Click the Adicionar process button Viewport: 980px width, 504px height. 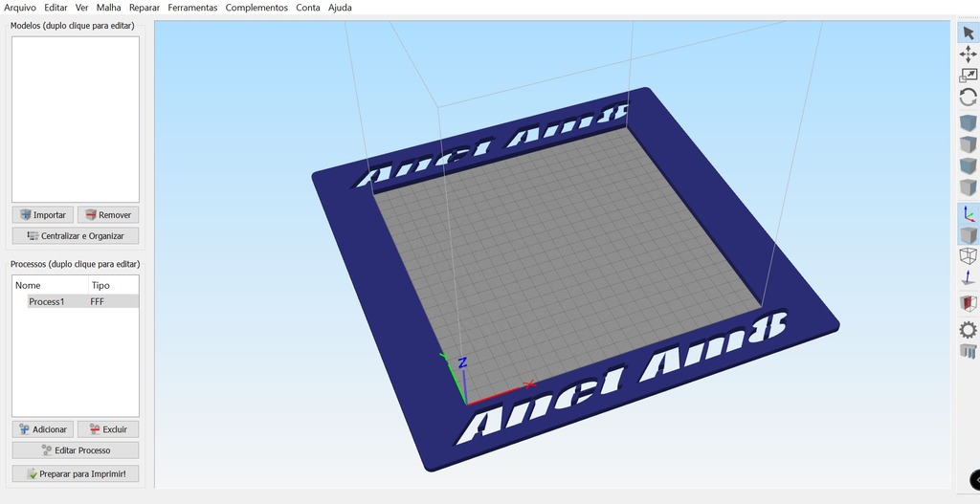42,429
